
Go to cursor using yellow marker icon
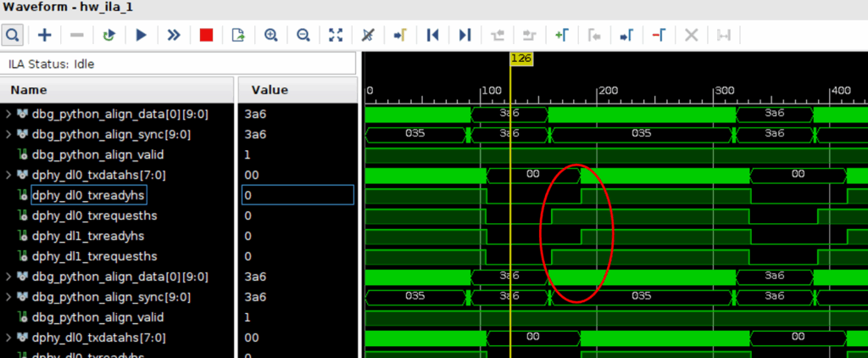point(400,36)
